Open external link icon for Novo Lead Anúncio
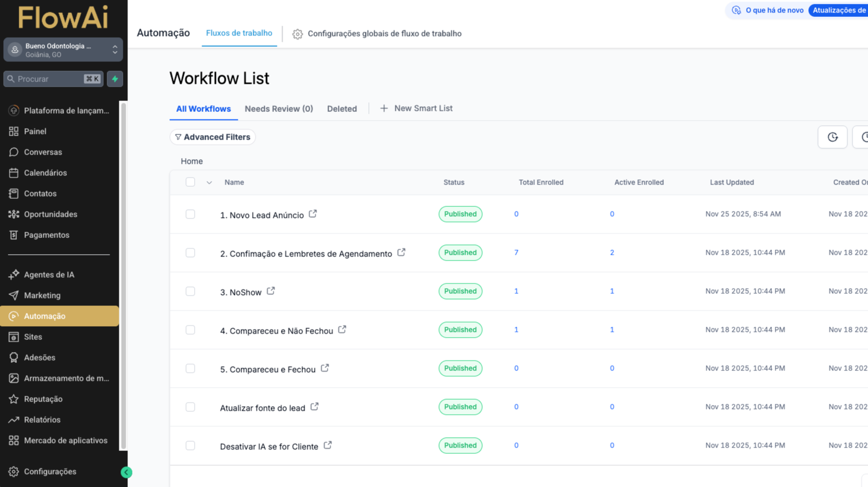 pyautogui.click(x=313, y=214)
